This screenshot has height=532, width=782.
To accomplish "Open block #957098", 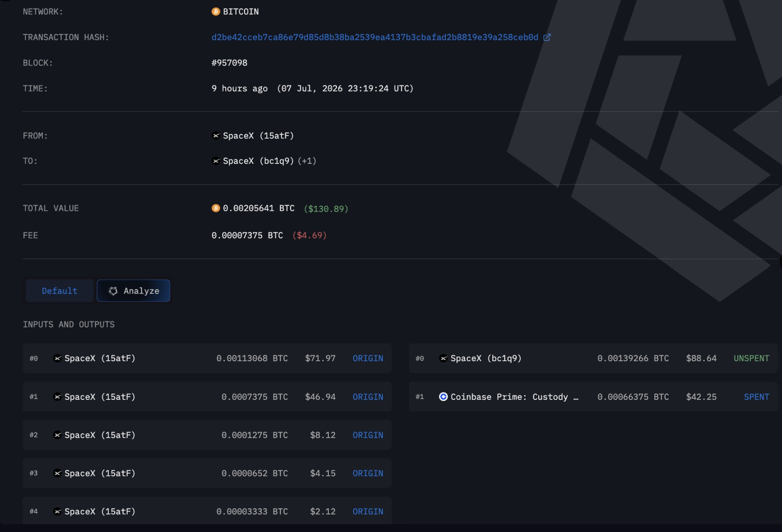I will [229, 63].
